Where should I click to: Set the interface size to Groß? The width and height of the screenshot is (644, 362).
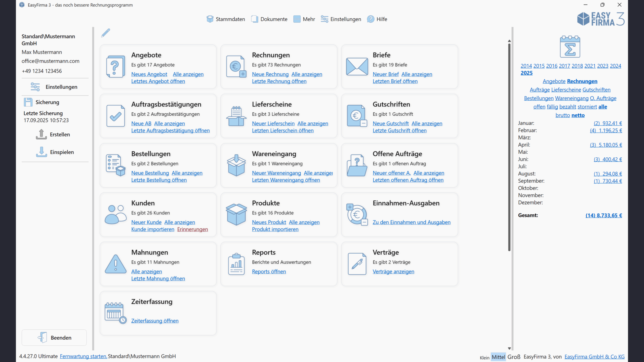514,357
